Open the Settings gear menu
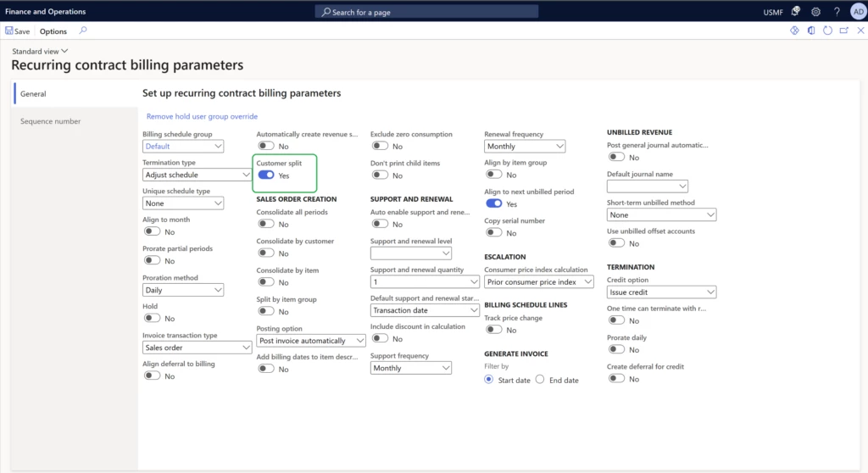Viewport: 868px width, 473px height. coord(815,12)
